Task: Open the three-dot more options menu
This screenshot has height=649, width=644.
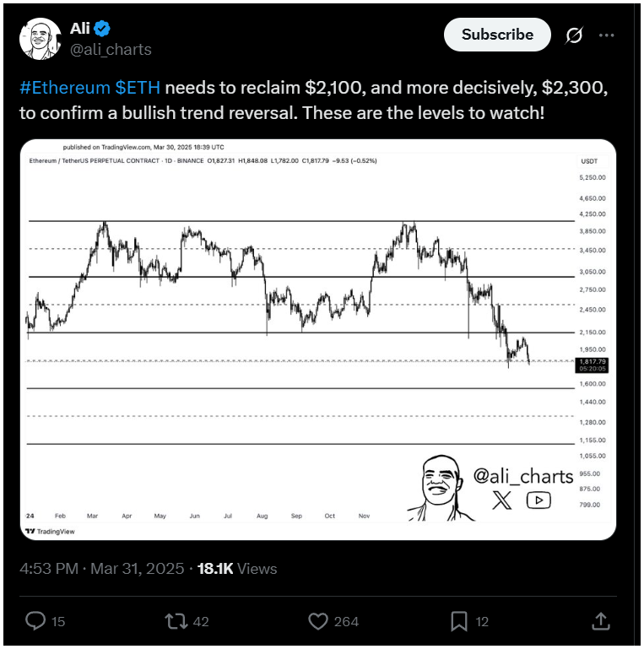Action: (606, 35)
